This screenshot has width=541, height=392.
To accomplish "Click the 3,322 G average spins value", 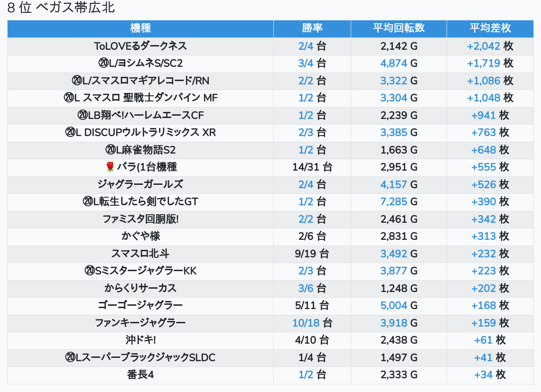I will (x=399, y=81).
